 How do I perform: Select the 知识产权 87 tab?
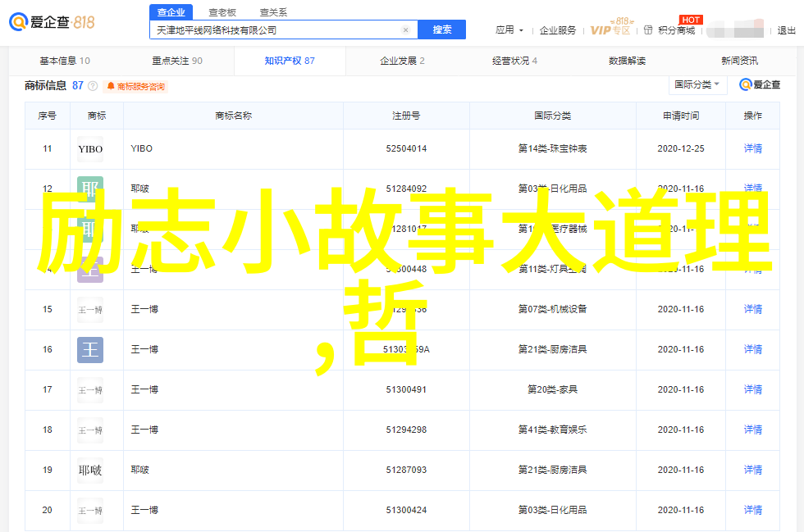click(x=290, y=61)
